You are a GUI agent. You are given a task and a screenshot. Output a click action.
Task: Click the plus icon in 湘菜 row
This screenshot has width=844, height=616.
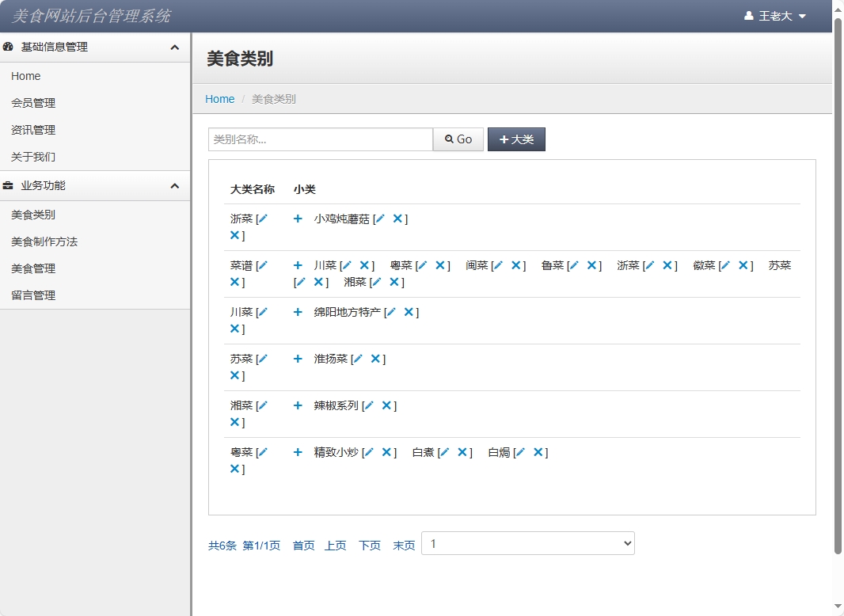pos(298,405)
